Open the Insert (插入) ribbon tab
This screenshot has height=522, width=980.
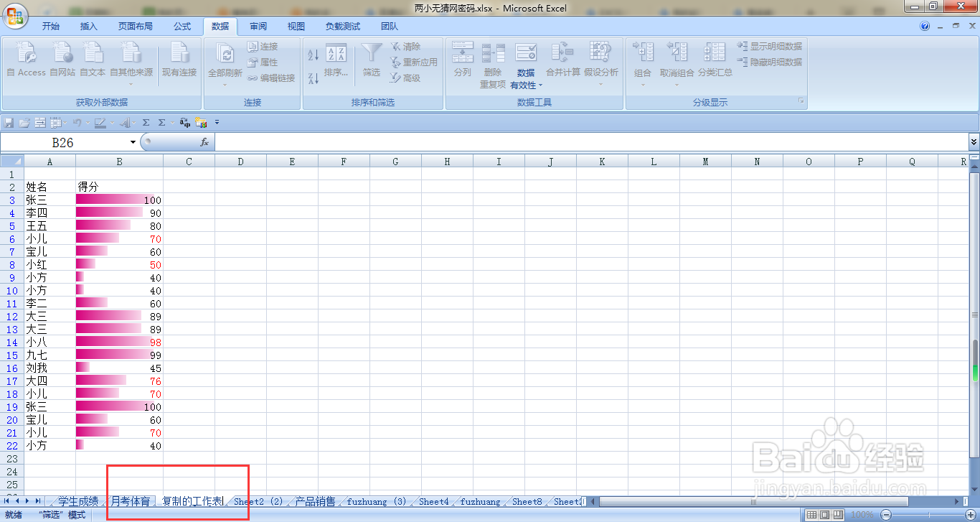89,27
